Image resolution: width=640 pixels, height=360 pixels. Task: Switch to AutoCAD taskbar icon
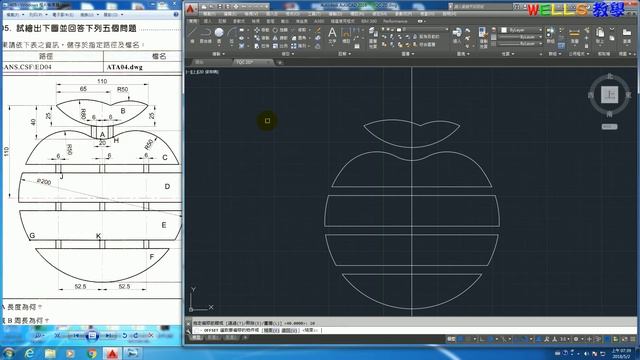pos(112,353)
